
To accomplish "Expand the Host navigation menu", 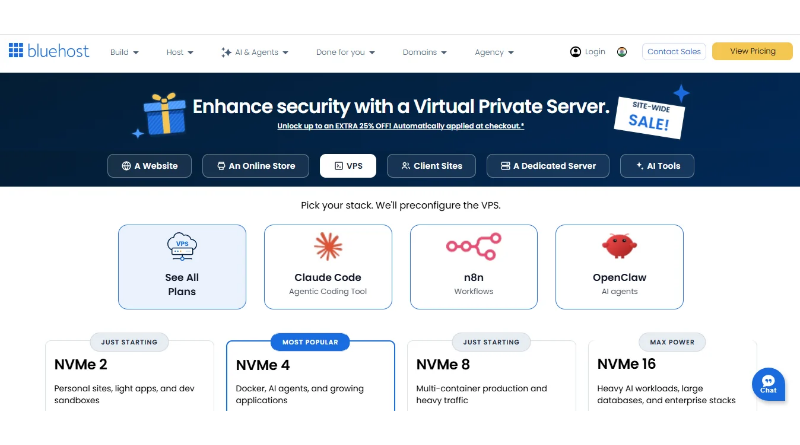I will point(180,52).
